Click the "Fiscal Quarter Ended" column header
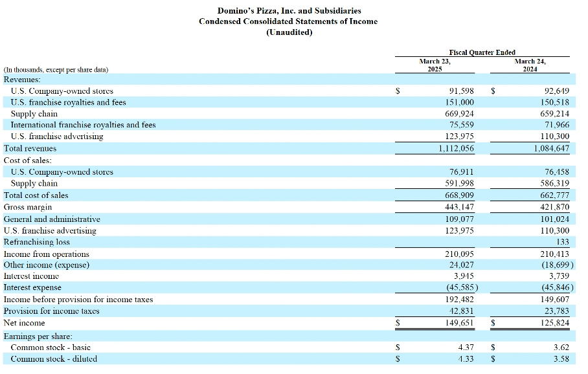Screen dimensions: 588x374 click(x=482, y=52)
